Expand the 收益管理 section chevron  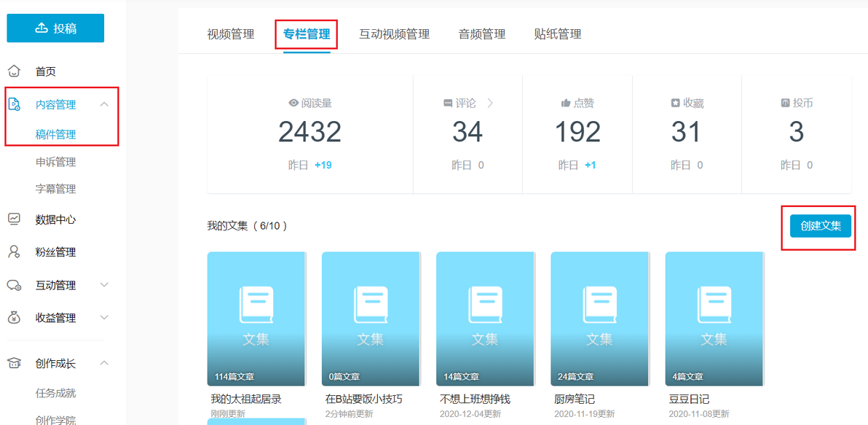[x=105, y=318]
